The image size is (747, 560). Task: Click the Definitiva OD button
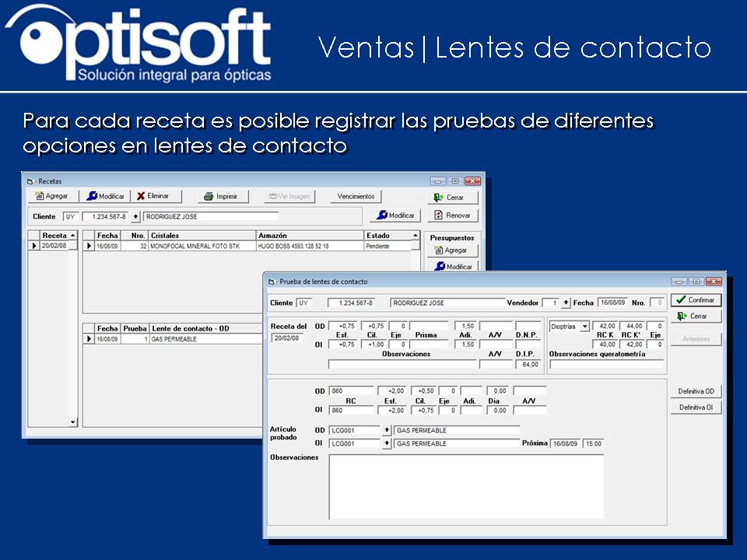696,390
